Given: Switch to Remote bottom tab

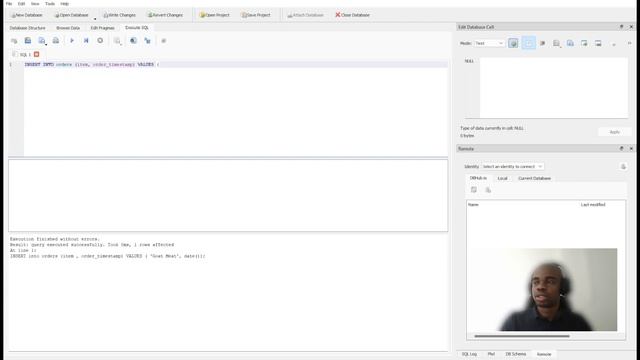Looking at the screenshot, I should 544,354.
